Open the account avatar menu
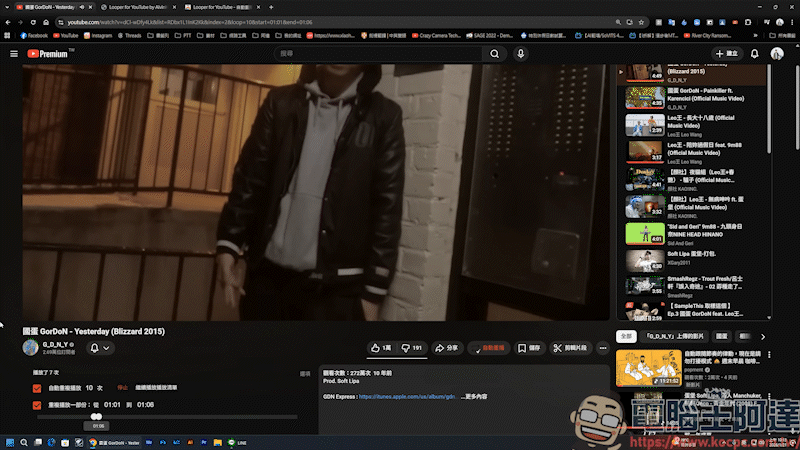The height and width of the screenshot is (450, 800). (x=777, y=54)
